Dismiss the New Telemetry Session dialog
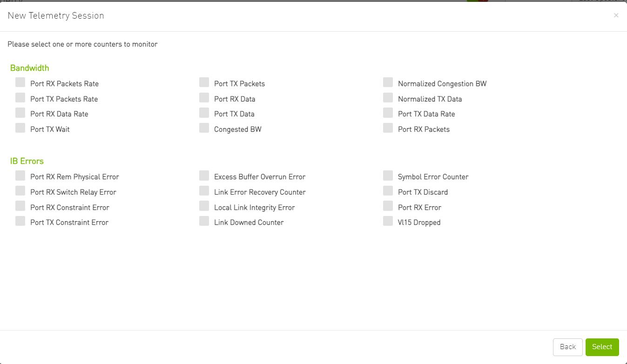627x364 pixels. [x=616, y=15]
